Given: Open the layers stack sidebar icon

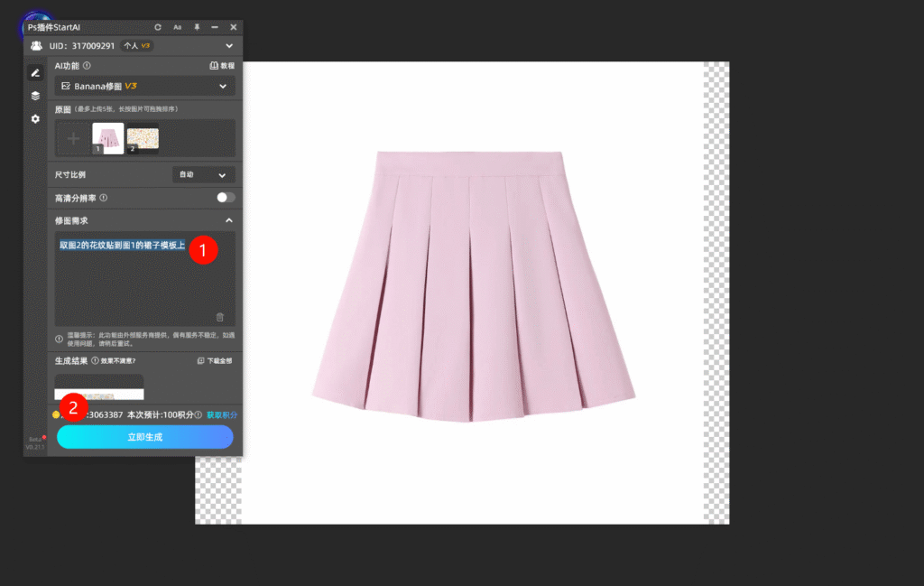Looking at the screenshot, I should [x=35, y=96].
